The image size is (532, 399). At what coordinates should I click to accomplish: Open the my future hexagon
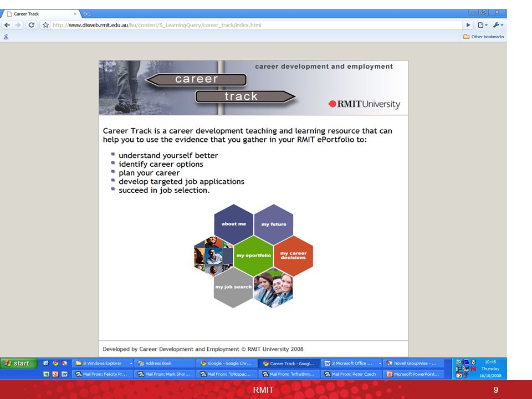click(274, 224)
